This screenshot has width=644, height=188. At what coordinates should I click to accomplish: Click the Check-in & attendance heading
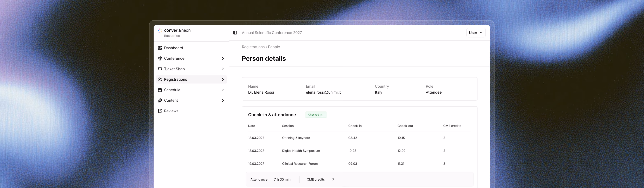[272, 115]
